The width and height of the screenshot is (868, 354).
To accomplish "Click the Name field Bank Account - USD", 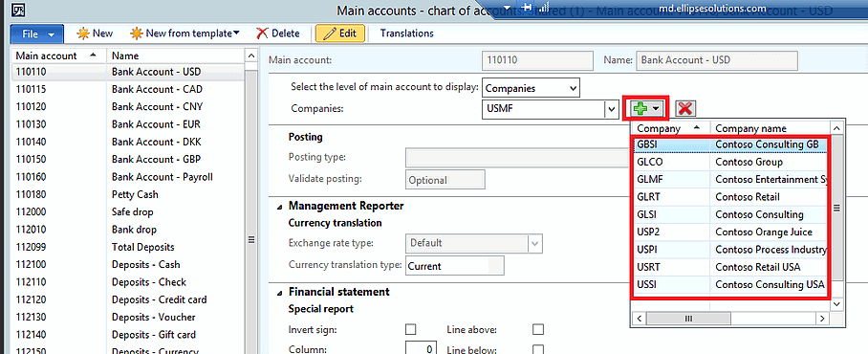I will (x=717, y=60).
